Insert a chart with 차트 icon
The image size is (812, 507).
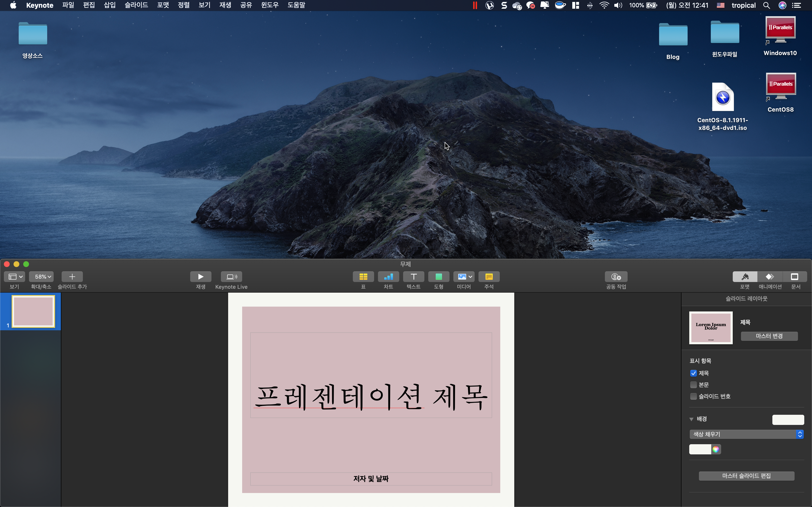tap(388, 277)
